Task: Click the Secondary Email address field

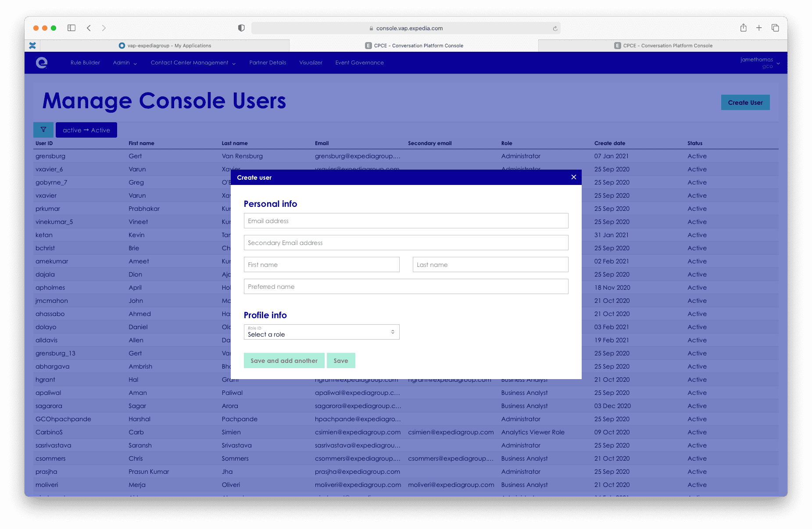Action: [x=405, y=242]
